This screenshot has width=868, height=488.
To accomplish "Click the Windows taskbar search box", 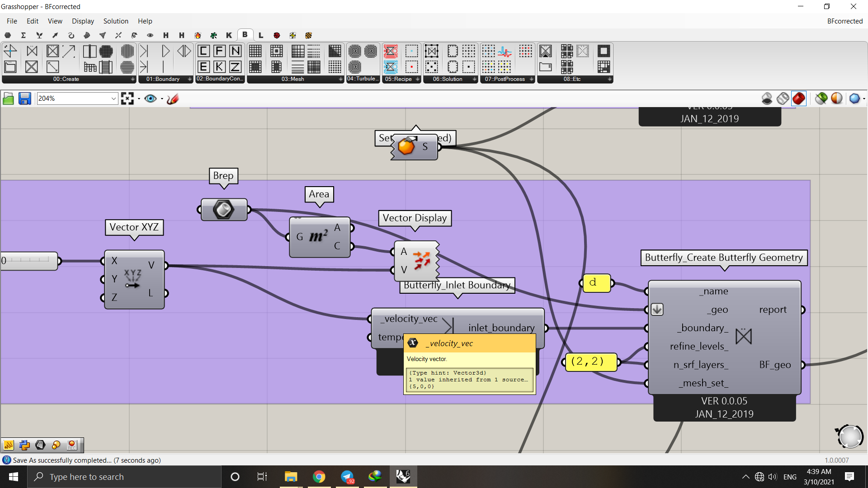I will (124, 477).
